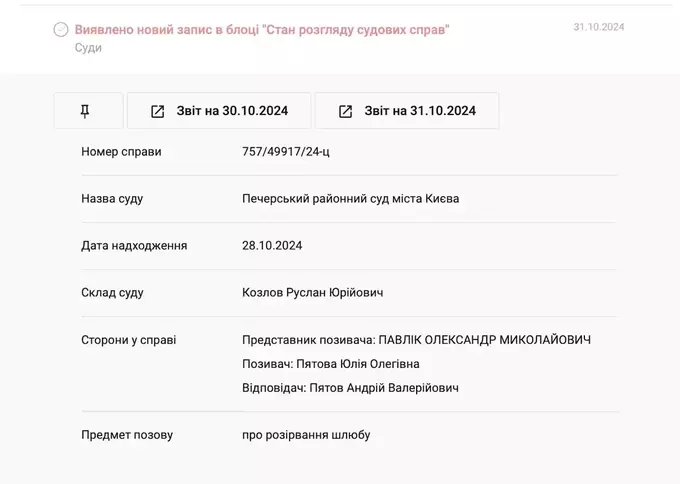Click plaintiff "Пятова Юлія Олегівна"
This screenshot has height=484, width=680.
(x=358, y=364)
